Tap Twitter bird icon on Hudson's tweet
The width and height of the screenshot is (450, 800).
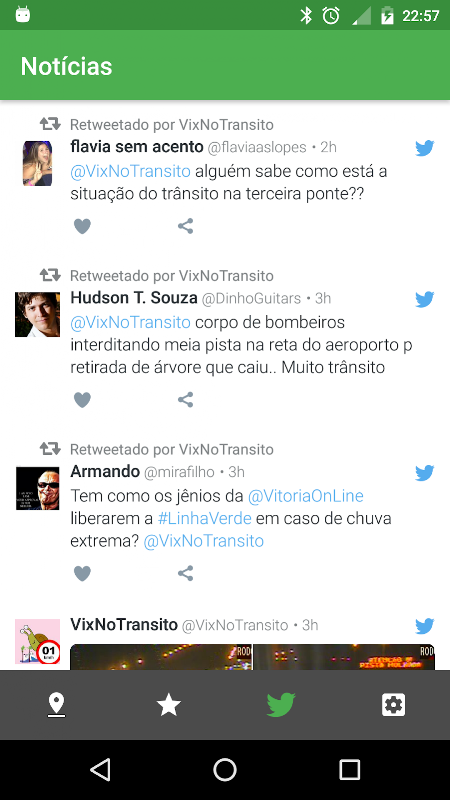coord(424,299)
